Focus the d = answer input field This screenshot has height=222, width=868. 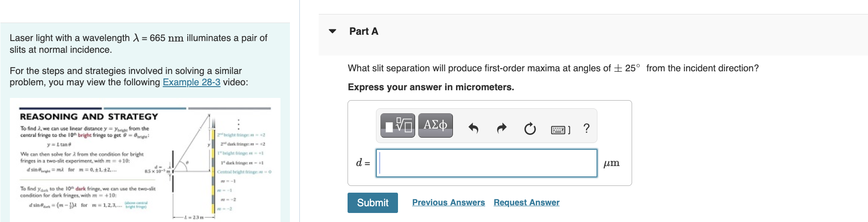tap(487, 163)
